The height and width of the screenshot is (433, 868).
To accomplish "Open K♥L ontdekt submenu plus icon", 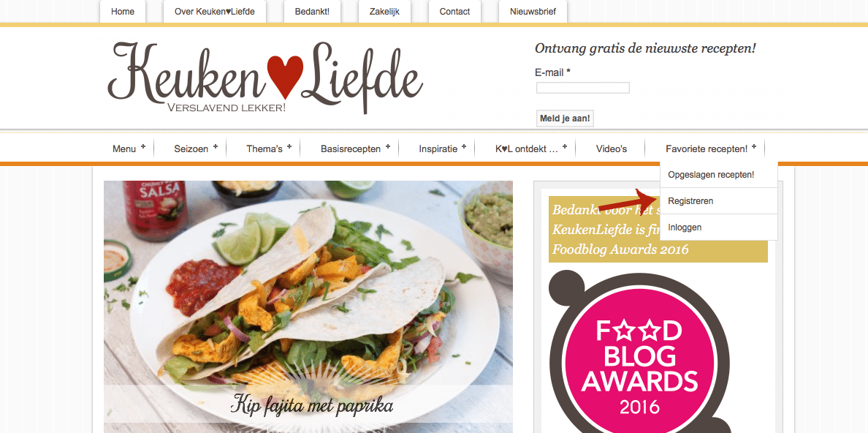I will click(565, 147).
